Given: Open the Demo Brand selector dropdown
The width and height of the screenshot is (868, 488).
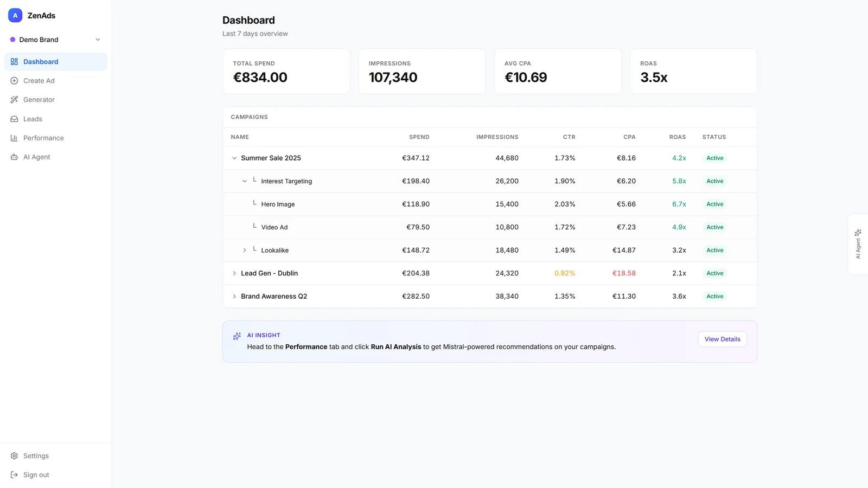Looking at the screenshot, I should [55, 40].
